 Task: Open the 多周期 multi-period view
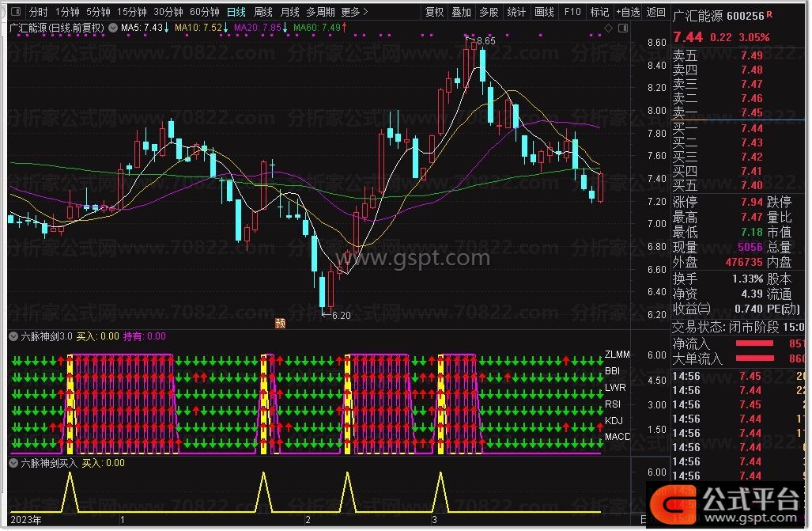click(320, 11)
